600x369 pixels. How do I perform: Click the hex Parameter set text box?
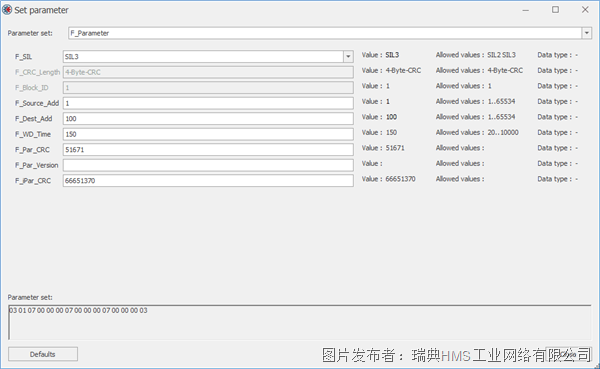[x=300, y=322]
